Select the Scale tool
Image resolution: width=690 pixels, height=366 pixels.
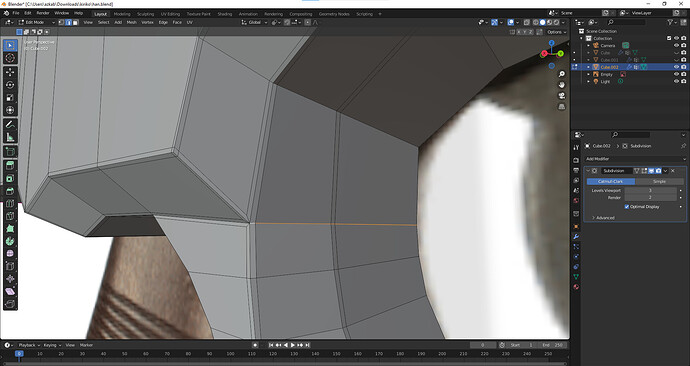(10, 98)
